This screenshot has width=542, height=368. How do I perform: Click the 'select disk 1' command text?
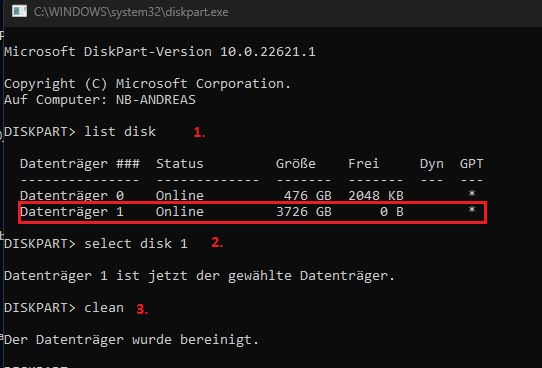click(x=136, y=244)
